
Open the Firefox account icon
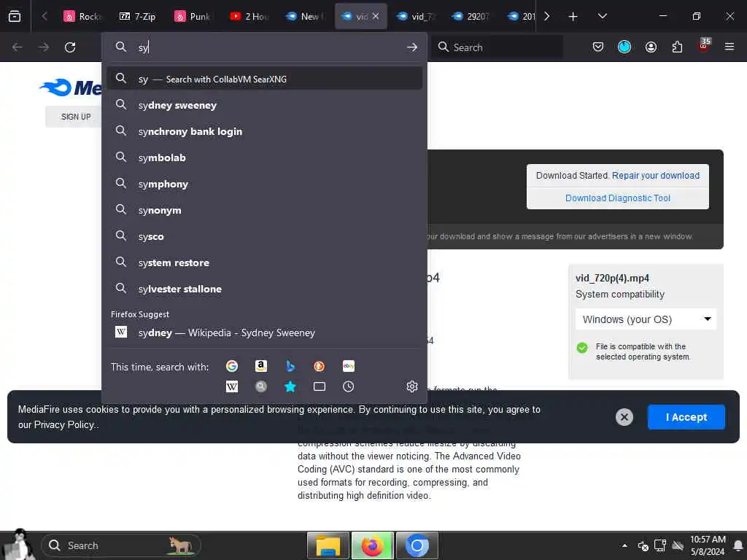651,47
